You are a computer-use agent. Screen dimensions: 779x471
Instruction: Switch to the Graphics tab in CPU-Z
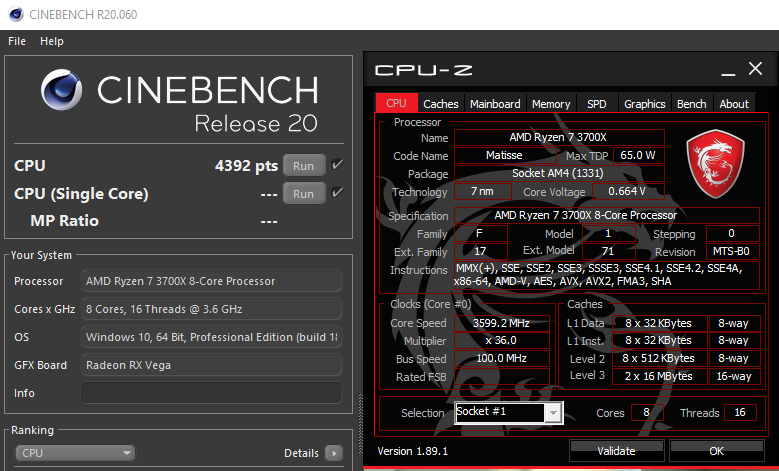[644, 104]
